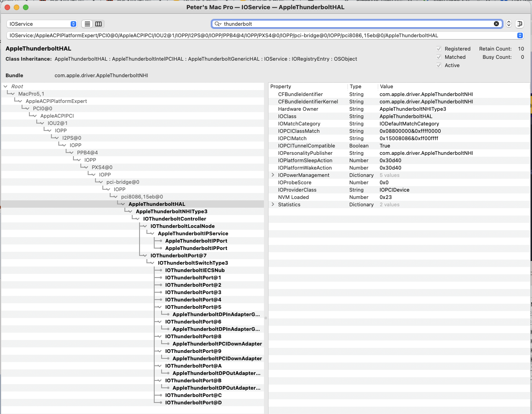The image size is (532, 414).
Task: Click the bundle identifier com.apple.driver.AppleThunderboltNHI
Action: click(101, 75)
